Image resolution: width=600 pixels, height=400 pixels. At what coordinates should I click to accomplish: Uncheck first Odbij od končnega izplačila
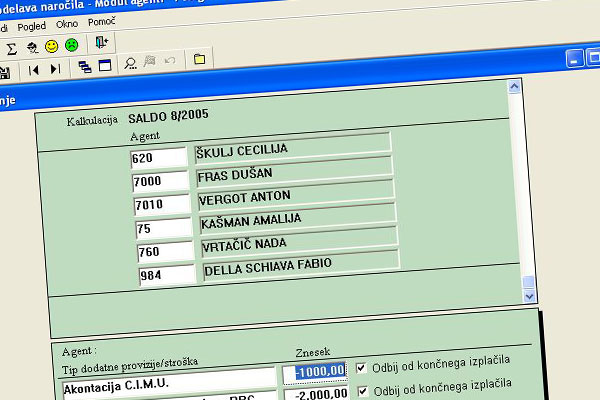click(362, 367)
